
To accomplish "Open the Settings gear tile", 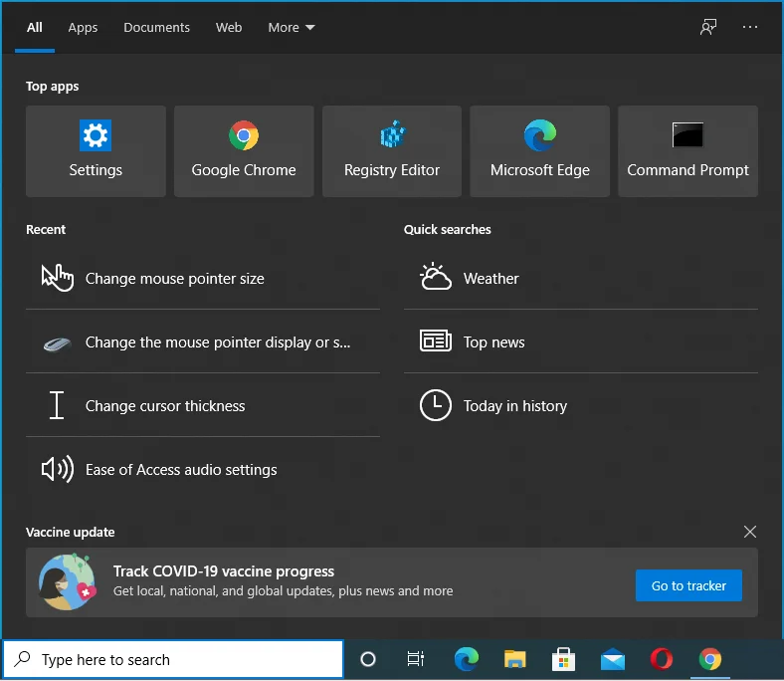I will click(x=96, y=150).
